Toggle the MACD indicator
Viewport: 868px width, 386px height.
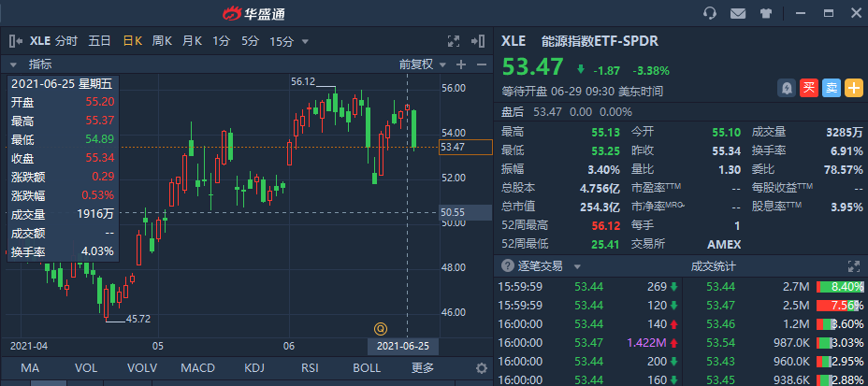click(x=198, y=368)
